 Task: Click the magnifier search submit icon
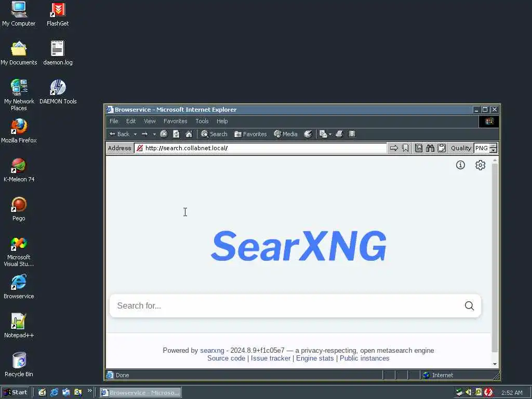469,305
